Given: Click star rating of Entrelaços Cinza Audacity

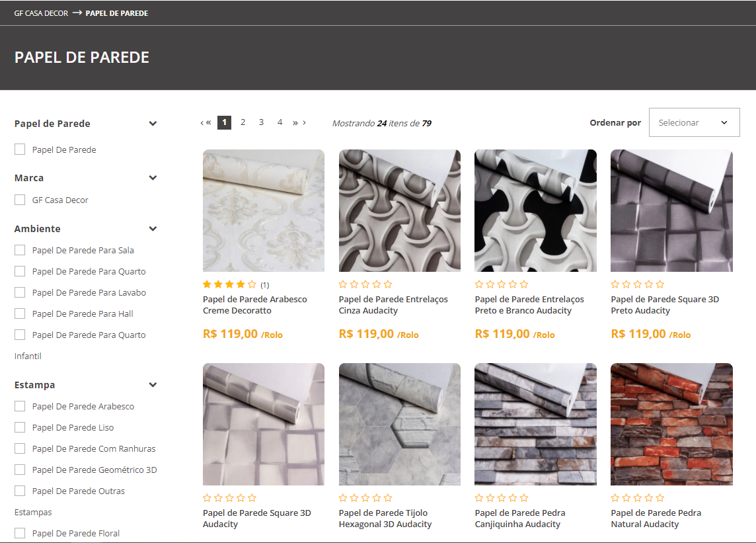Looking at the screenshot, I should [365, 284].
